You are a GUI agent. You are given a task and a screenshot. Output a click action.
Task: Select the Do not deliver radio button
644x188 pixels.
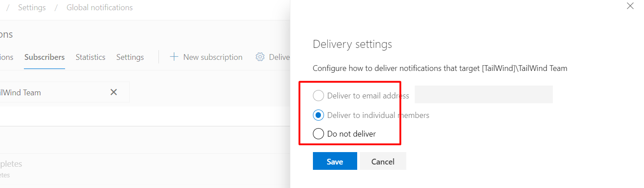tap(318, 133)
